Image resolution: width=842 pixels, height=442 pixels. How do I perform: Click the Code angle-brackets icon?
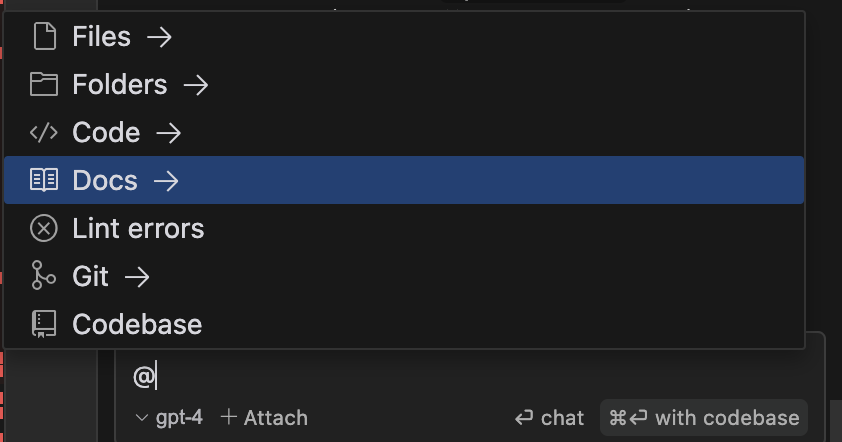pos(43,132)
